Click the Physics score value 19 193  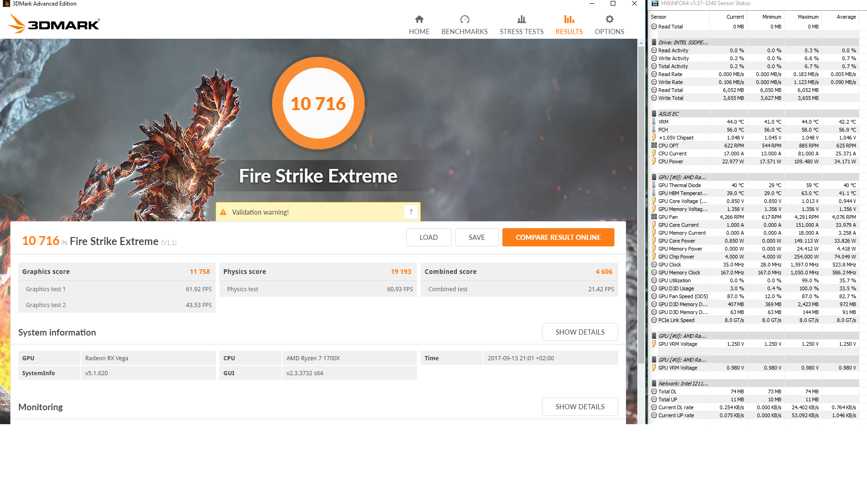401,272
